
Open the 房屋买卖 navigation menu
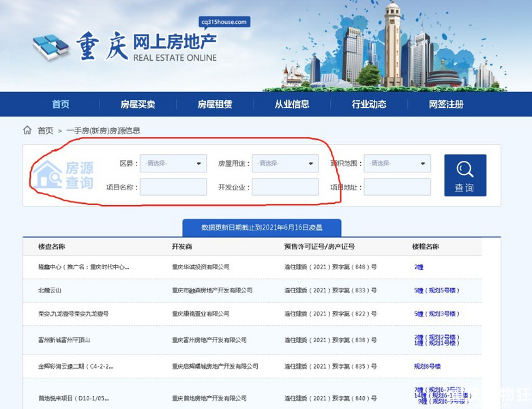pyautogui.click(x=138, y=104)
